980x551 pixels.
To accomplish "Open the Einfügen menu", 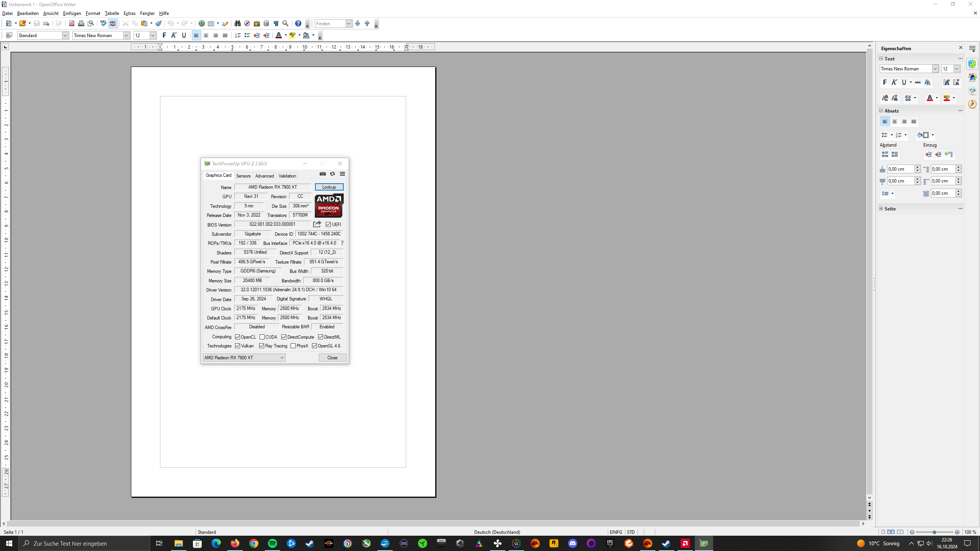I will [x=72, y=13].
